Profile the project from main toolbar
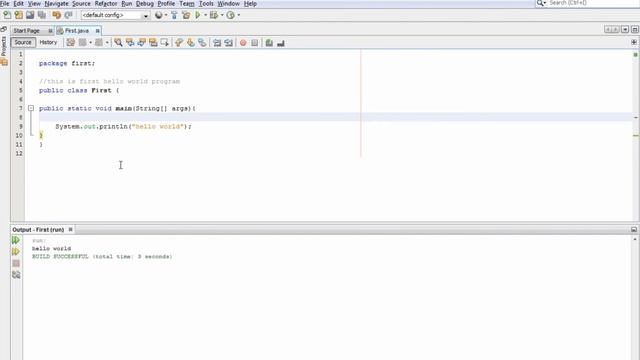640x360 pixels. pos(230,15)
